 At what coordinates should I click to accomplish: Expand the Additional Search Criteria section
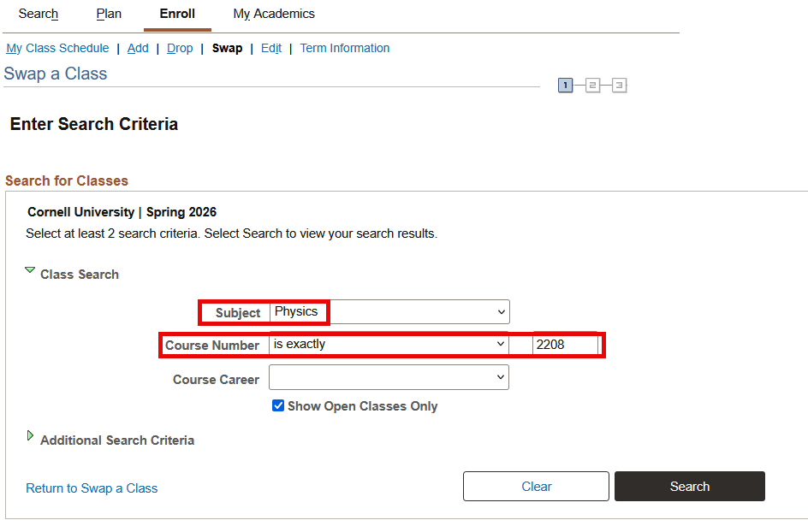30,436
